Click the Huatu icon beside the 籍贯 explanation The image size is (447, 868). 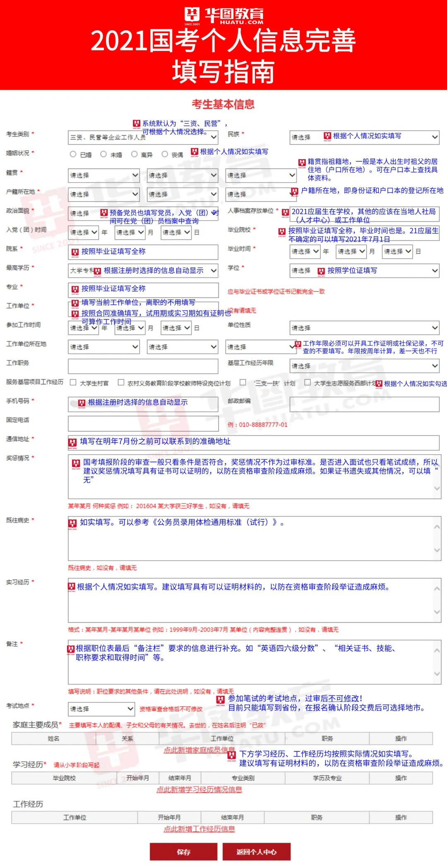tap(302, 163)
